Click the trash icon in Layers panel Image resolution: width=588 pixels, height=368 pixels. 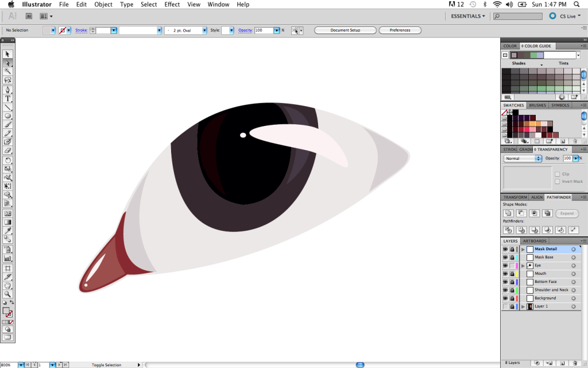575,363
